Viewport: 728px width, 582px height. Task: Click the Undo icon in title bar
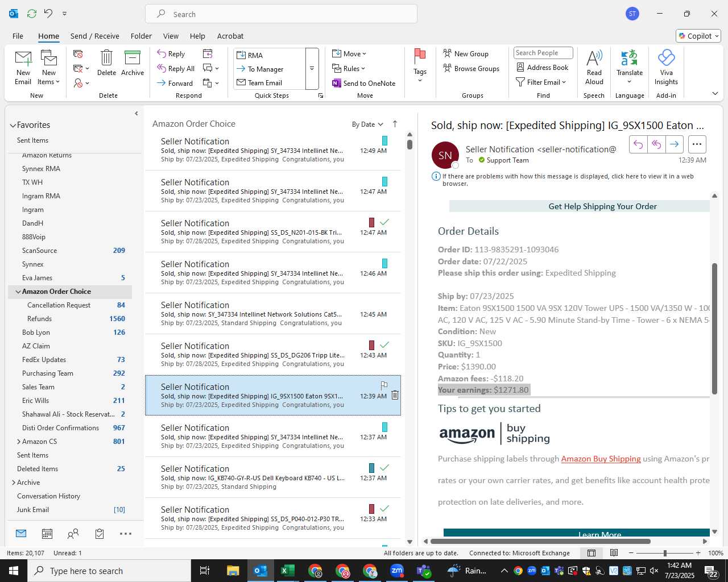coord(48,13)
